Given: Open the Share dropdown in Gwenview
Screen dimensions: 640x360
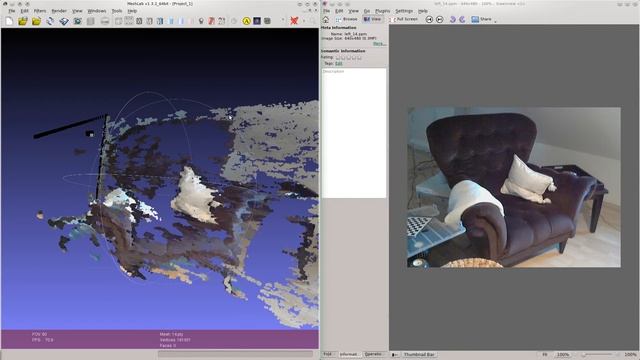Looking at the screenshot, I should (x=484, y=19).
